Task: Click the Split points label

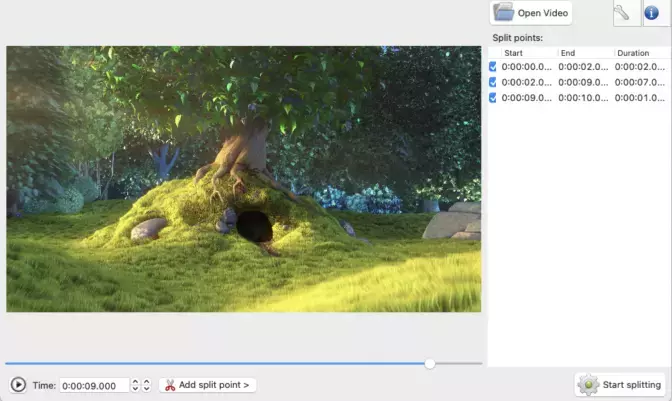Action: [517, 38]
